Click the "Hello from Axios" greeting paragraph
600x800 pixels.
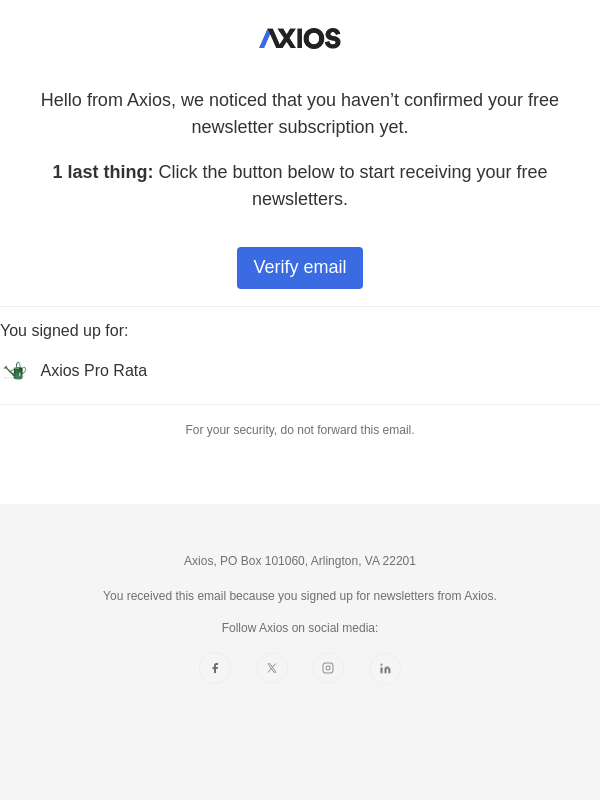pos(300,113)
